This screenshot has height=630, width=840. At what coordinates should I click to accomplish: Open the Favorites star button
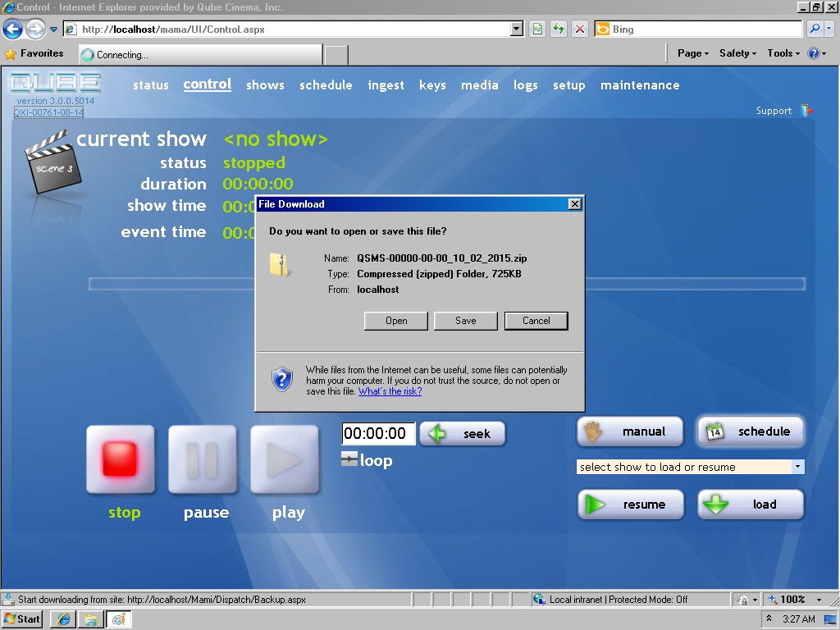click(34, 53)
